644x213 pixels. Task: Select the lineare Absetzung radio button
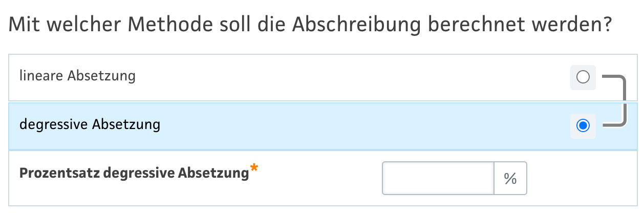[583, 77]
